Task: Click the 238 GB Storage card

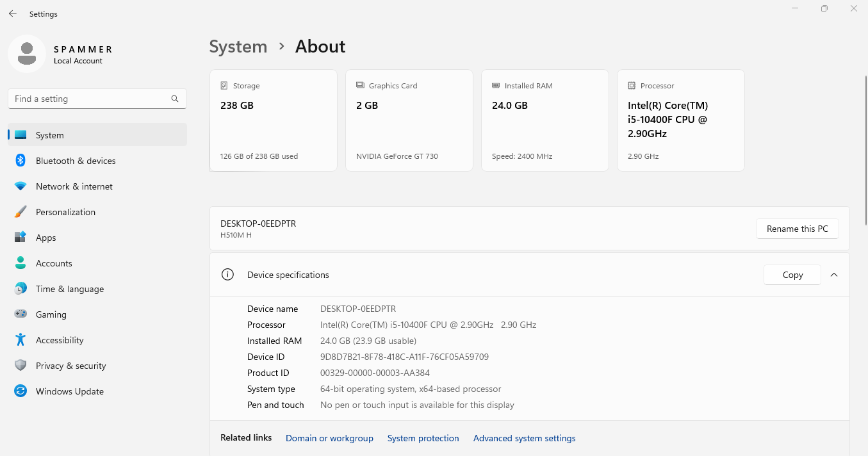Action: coord(274,120)
